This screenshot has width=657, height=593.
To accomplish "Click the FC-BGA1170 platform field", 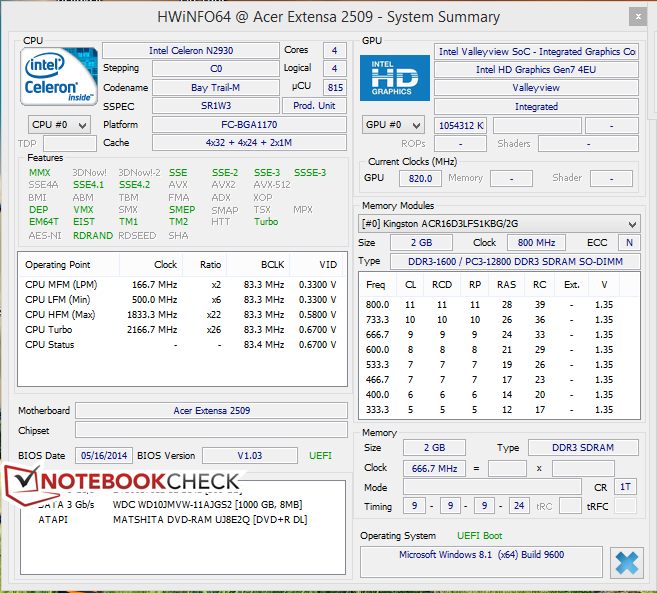I will [x=249, y=125].
